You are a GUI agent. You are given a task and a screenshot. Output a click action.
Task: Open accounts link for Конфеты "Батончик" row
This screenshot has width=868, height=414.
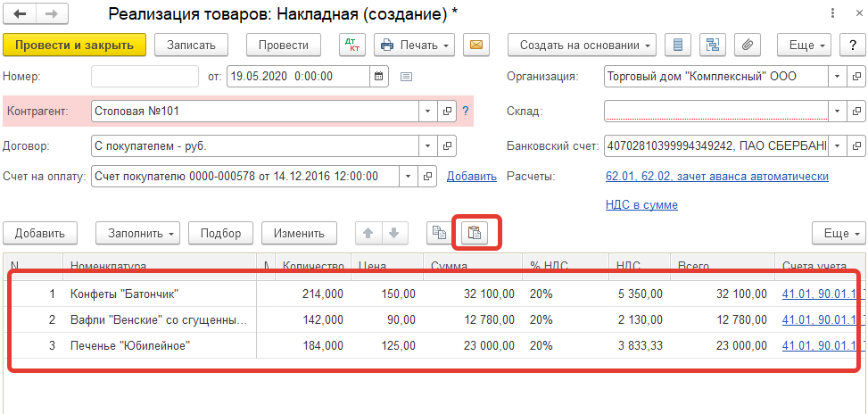click(822, 294)
